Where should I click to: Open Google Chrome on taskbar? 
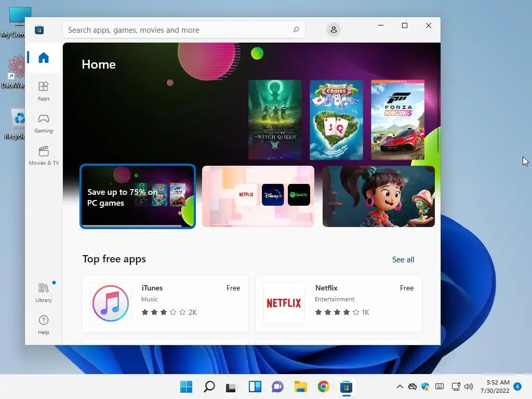[323, 387]
